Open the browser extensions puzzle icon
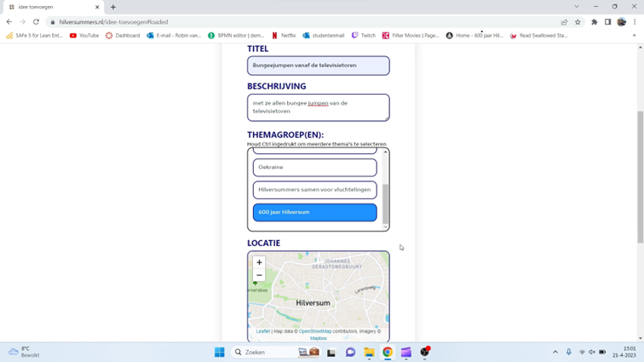Screen dimensions: 644x362 (595, 22)
